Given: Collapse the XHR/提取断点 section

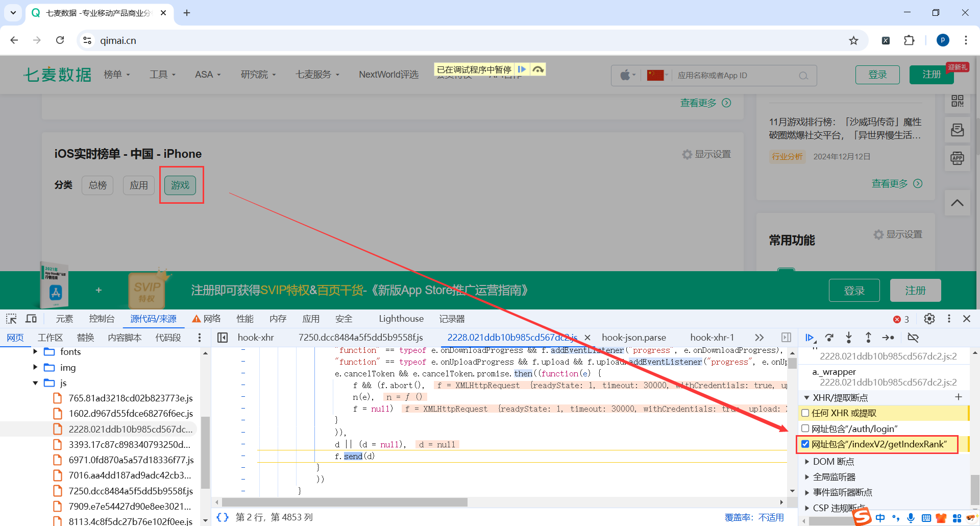Looking at the screenshot, I should (806, 397).
